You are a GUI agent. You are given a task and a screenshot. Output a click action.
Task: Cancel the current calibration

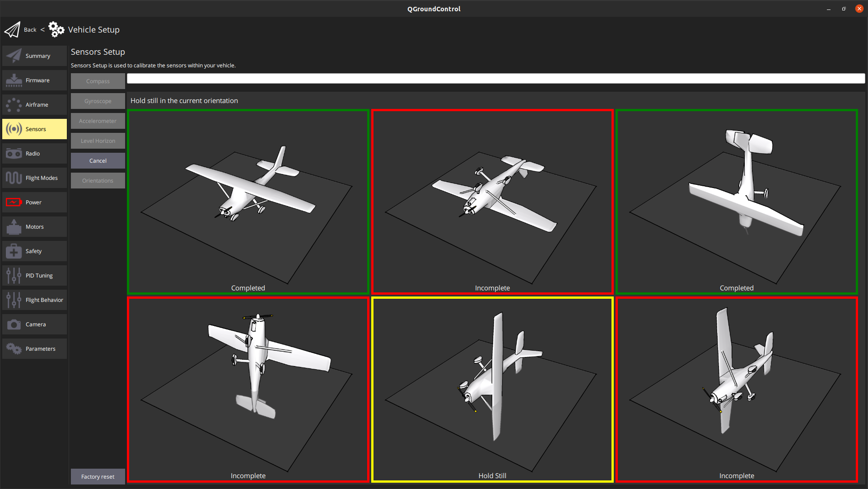(x=98, y=160)
